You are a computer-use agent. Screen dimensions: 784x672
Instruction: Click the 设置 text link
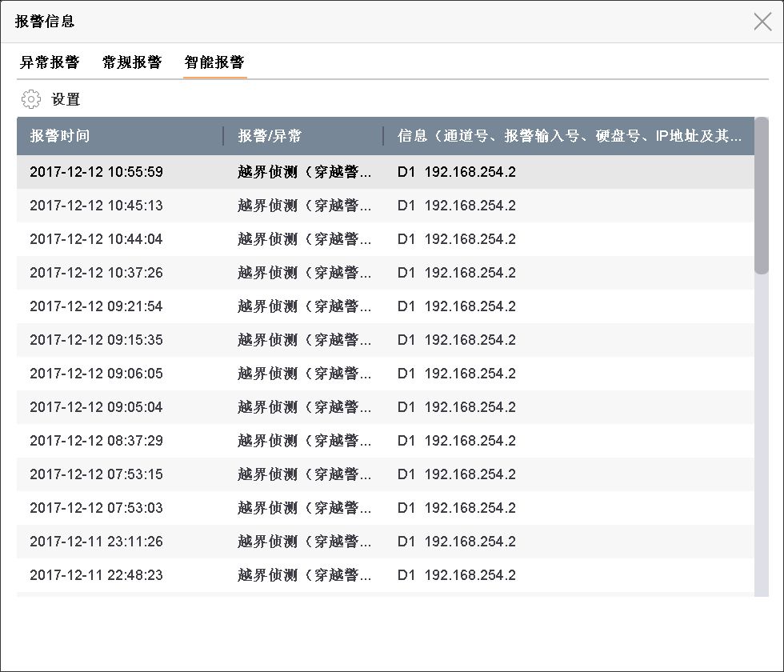point(66,100)
